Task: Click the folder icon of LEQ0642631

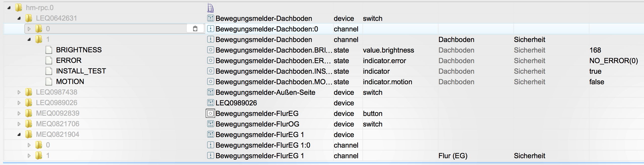Action: tap(29, 18)
